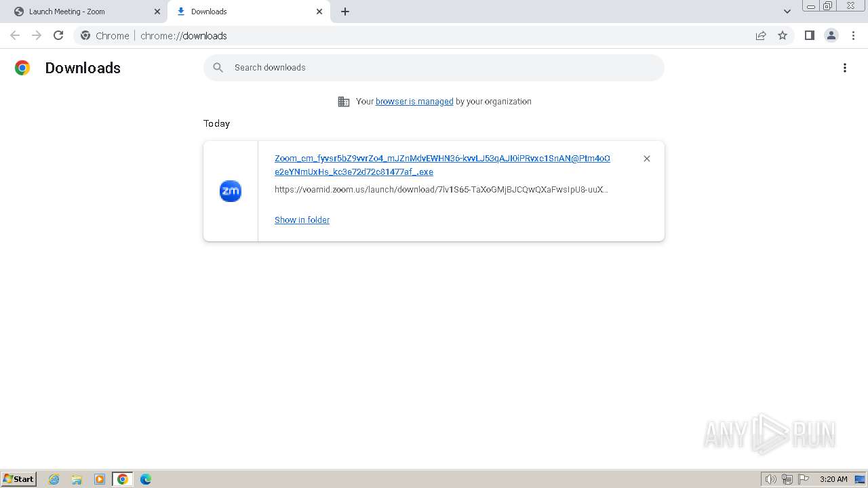
Task: Click the volume speaker tray icon
Action: pos(770,479)
